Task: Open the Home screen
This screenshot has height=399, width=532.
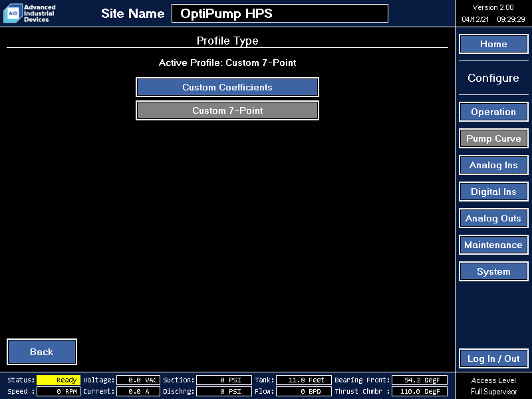Action: click(x=493, y=44)
